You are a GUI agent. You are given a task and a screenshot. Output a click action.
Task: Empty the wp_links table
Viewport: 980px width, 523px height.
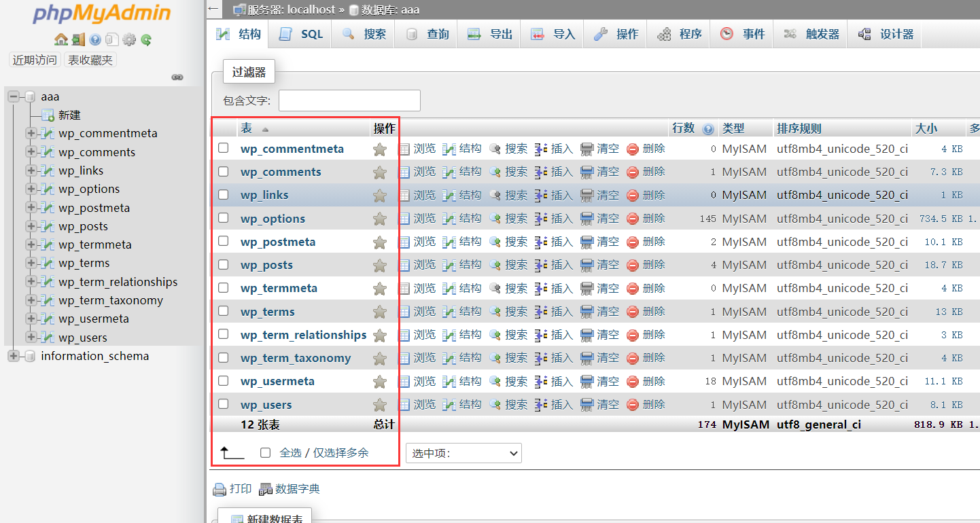pos(607,195)
